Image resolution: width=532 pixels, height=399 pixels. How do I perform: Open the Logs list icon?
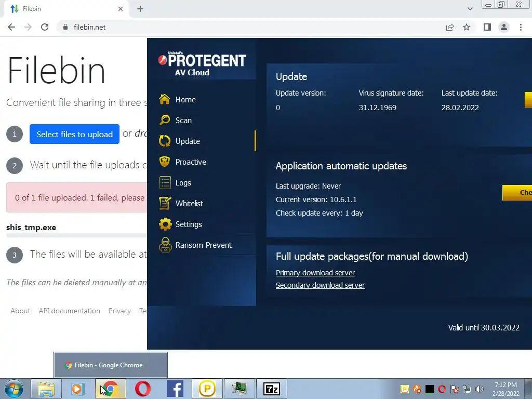[165, 182]
